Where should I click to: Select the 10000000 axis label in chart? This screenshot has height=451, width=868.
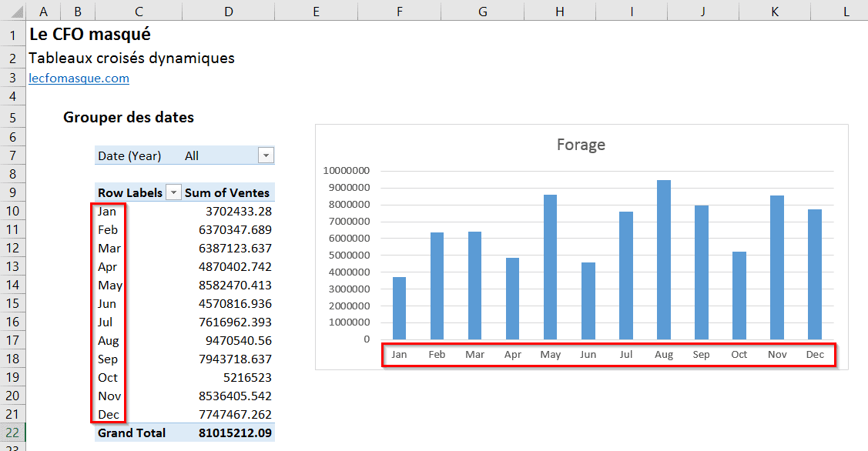click(x=347, y=171)
